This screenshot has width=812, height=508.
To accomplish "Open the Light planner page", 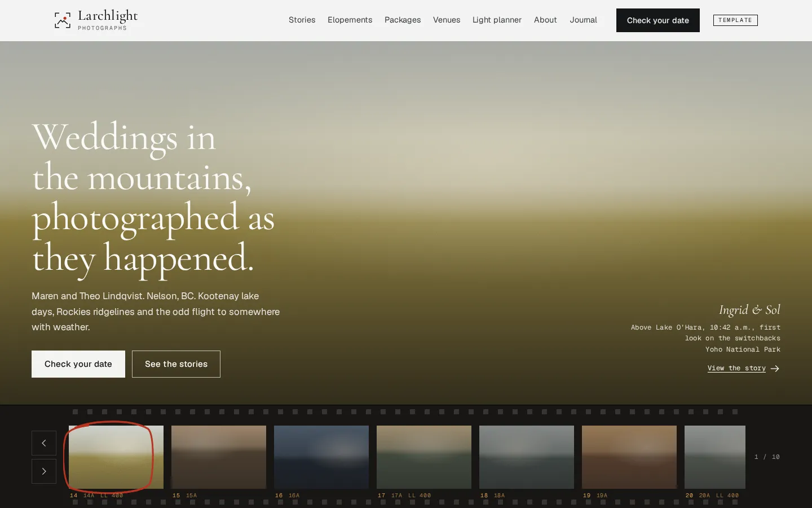I will [497, 20].
